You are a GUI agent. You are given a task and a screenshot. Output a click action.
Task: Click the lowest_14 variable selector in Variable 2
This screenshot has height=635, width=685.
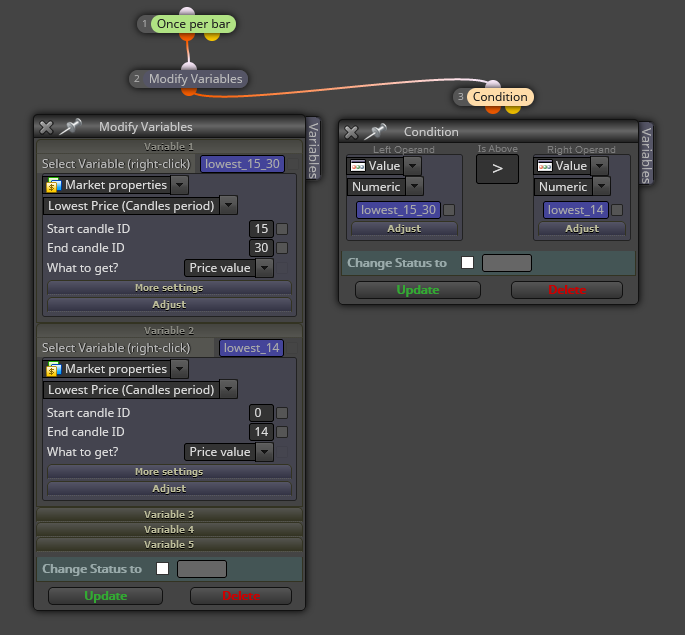tap(252, 348)
